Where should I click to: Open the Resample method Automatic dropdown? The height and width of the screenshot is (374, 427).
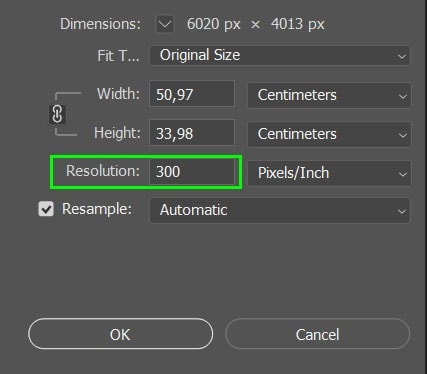click(x=280, y=210)
